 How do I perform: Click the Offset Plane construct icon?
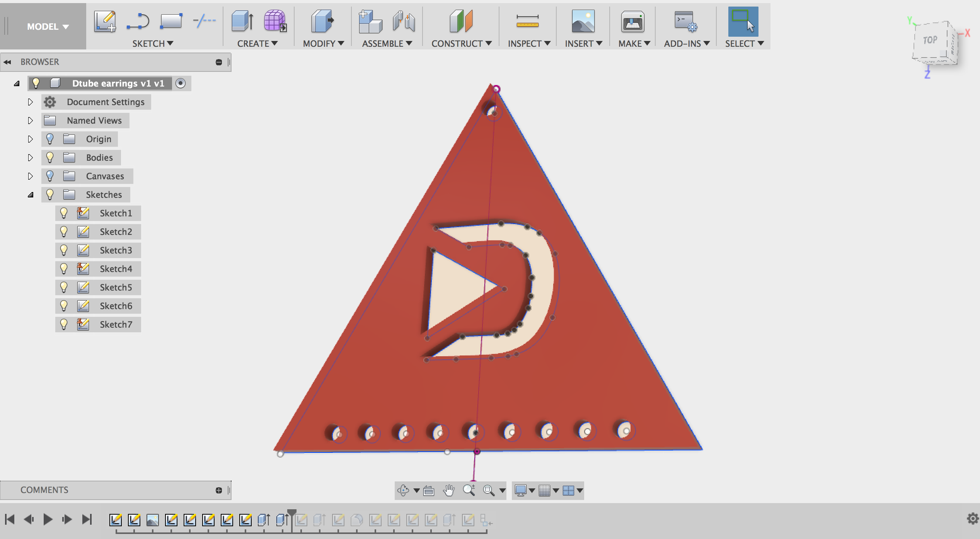[x=461, y=21]
